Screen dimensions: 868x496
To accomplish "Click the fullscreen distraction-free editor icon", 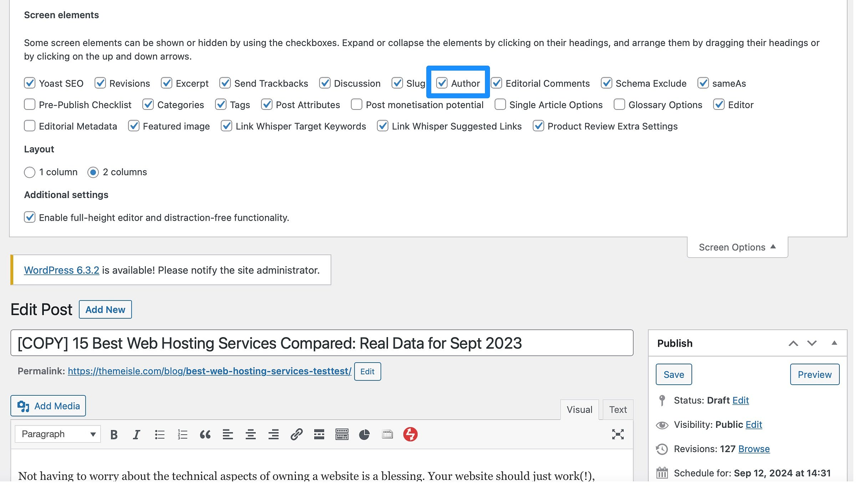I will (x=618, y=434).
